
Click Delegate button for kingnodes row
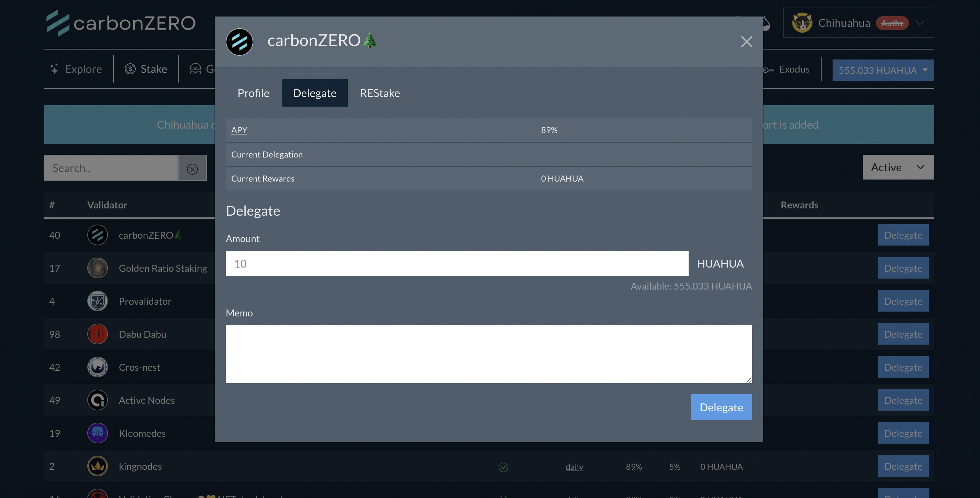903,466
